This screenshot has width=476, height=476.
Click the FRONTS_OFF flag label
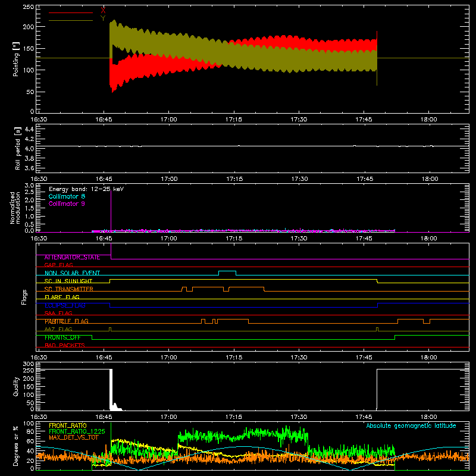pos(62,337)
